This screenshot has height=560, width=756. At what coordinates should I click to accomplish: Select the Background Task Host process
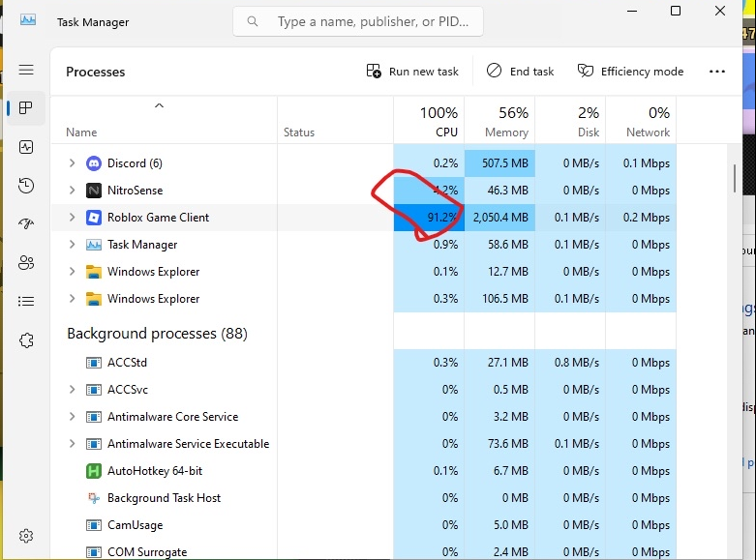[x=164, y=498]
